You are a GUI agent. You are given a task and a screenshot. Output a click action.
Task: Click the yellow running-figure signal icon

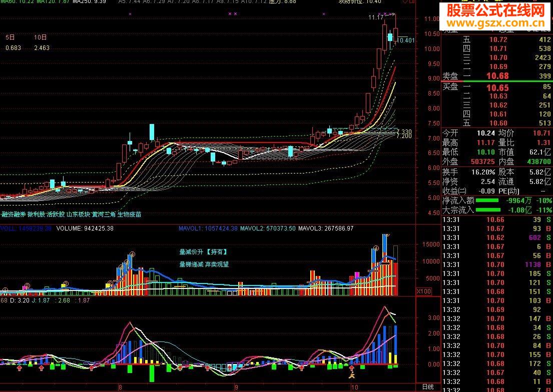click(351, 375)
